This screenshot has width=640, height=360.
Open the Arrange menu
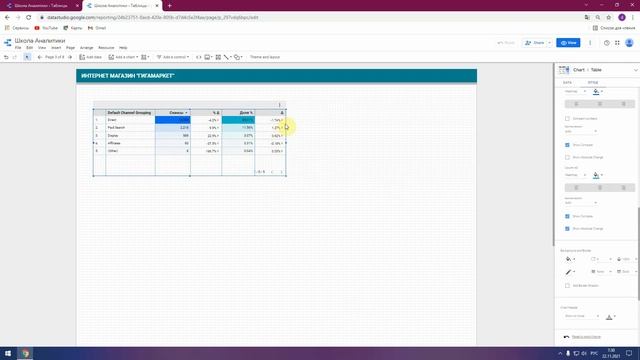coord(87,48)
